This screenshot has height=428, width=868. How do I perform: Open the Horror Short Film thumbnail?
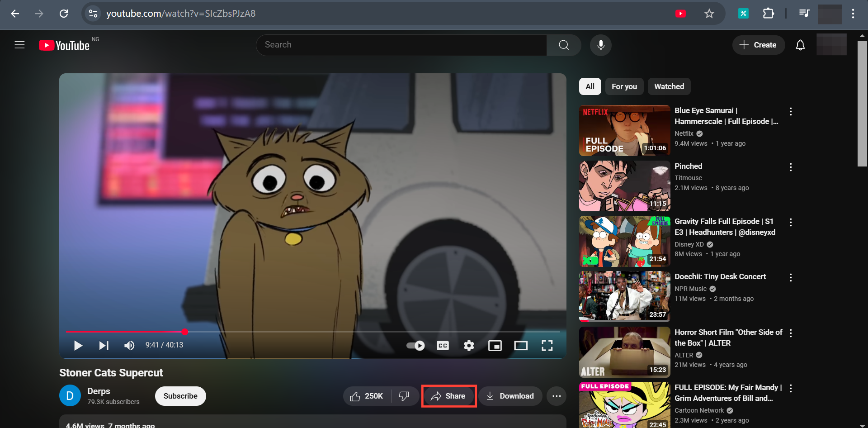[625, 352]
